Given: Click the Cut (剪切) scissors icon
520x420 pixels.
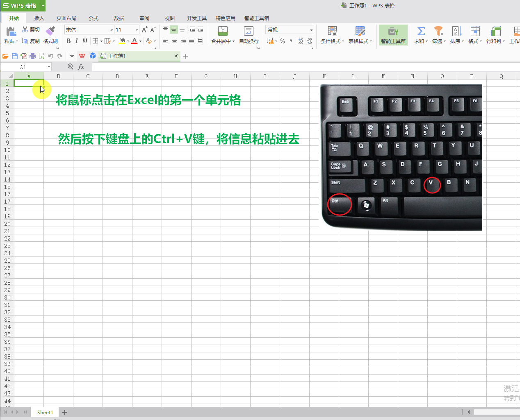Looking at the screenshot, I should click(25, 30).
